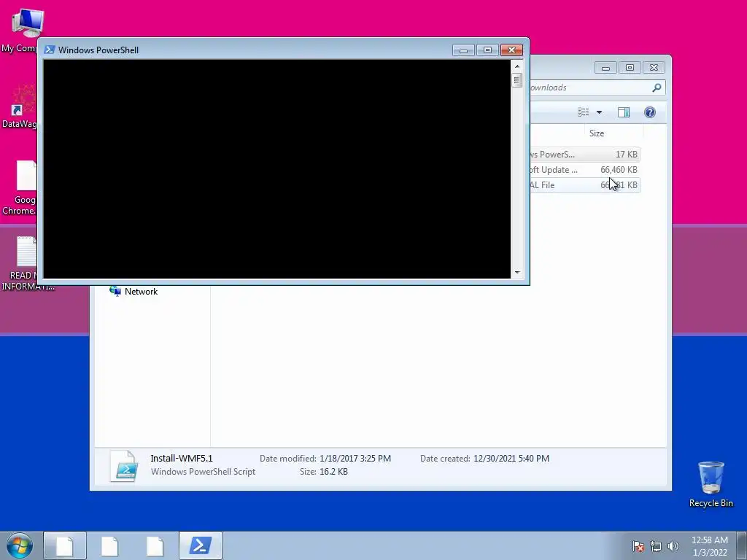747x560 pixels.
Task: Select the AL File row in Explorer
Action: [584, 184]
